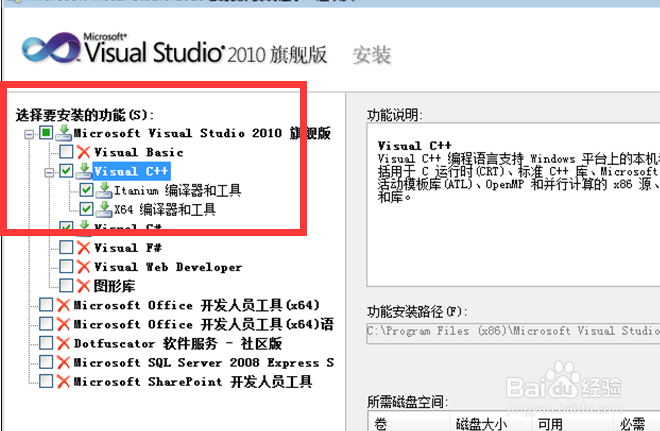Select Itanium 编译器和工具 tree item
Image resolution: width=660 pixels, height=431 pixels.
178,190
